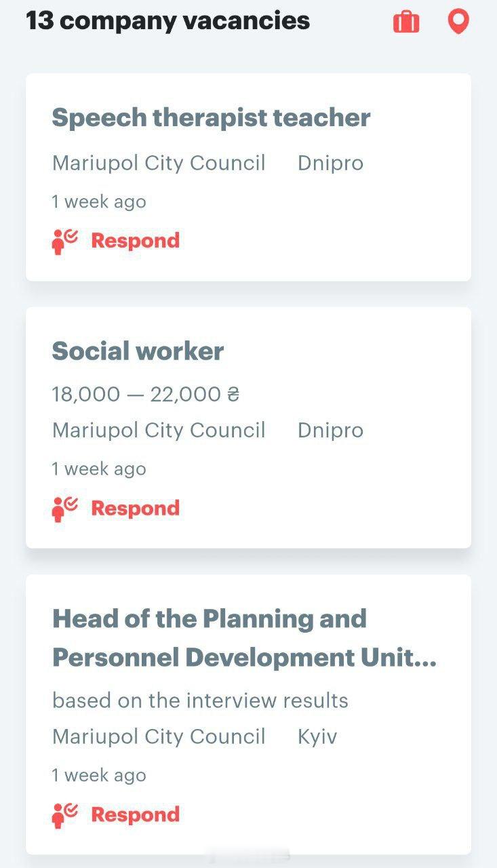
Task: Click Dnipro location in Speech therapist card
Action: tap(330, 163)
